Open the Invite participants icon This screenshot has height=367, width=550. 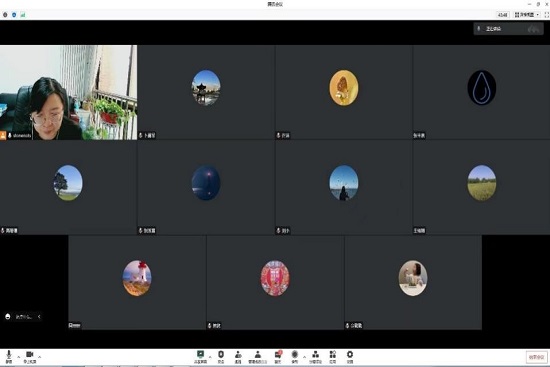coord(238,356)
